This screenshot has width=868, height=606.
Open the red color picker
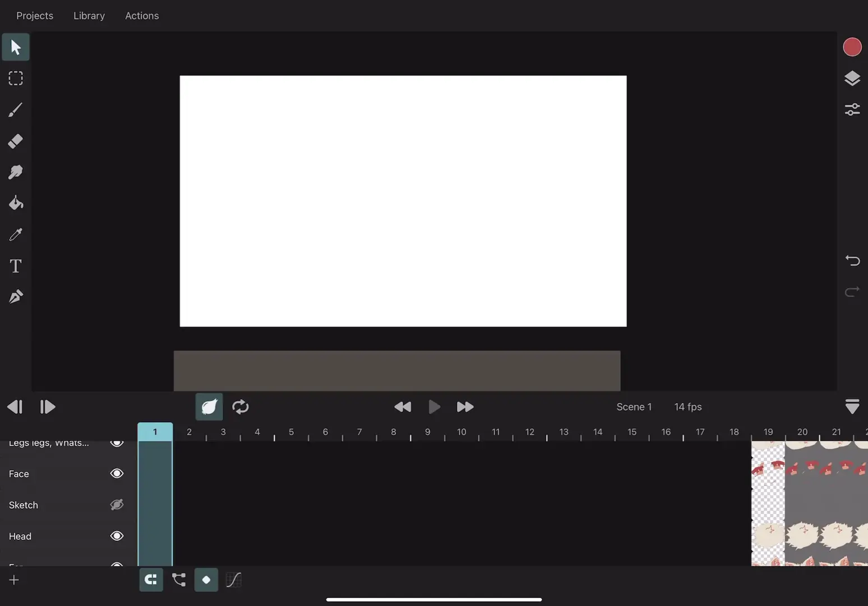pos(852,47)
